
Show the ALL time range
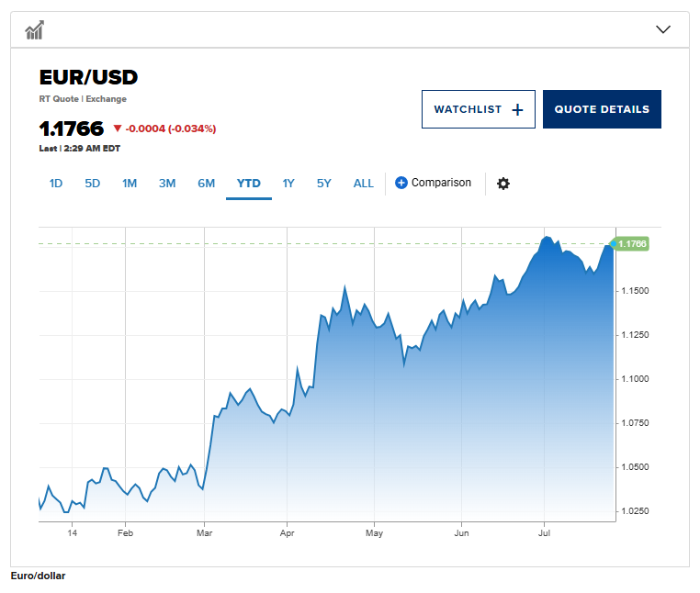click(364, 183)
